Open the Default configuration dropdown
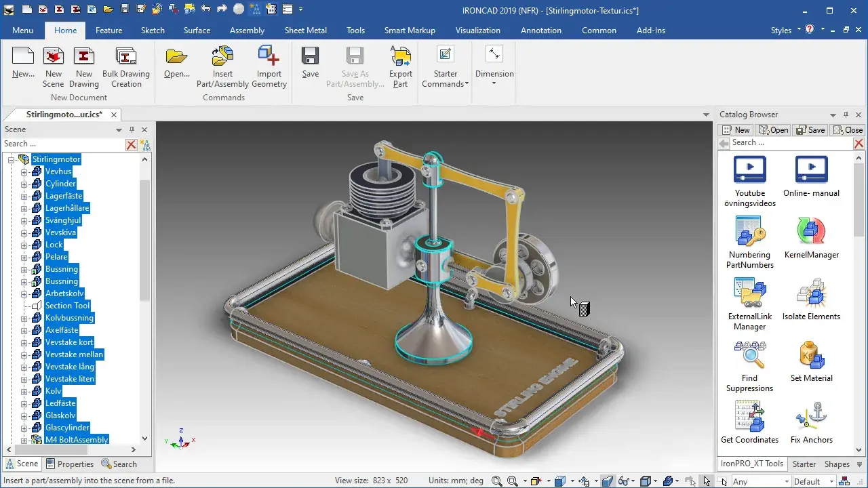Screen dimensions: 868x488 831,481
